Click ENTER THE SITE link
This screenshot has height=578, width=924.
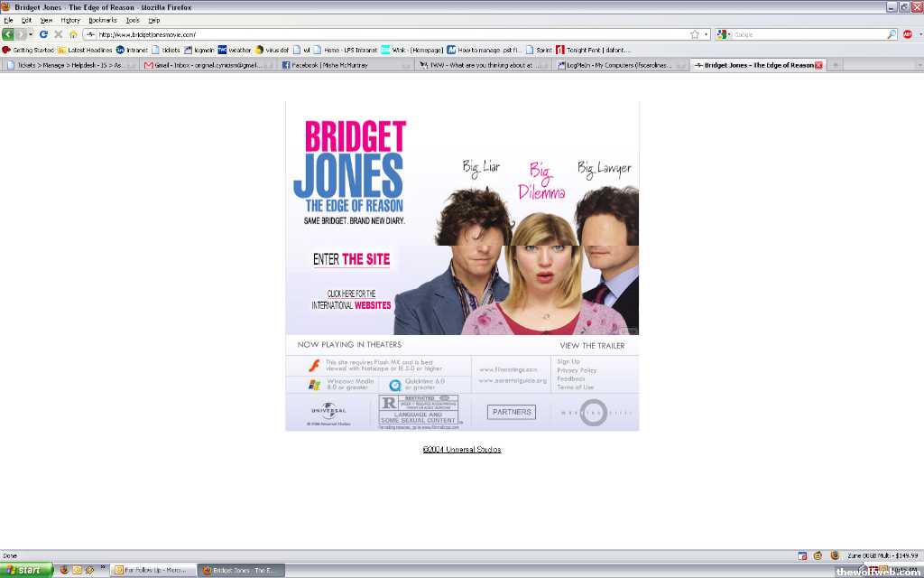[351, 259]
